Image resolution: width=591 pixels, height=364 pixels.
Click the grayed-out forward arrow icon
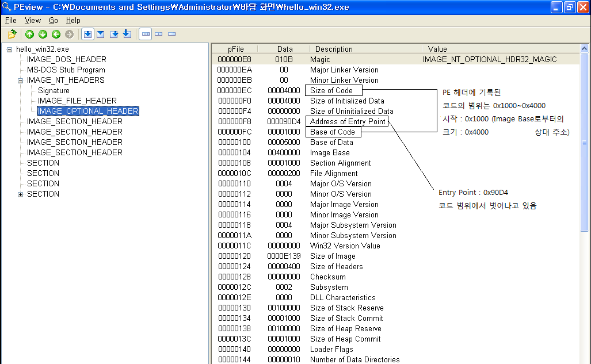[x=69, y=35]
